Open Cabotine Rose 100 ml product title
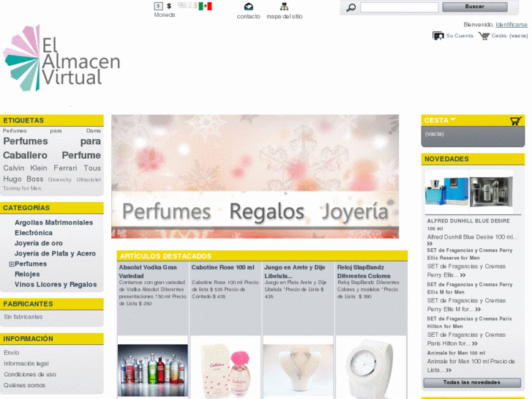The image size is (532, 399). click(223, 267)
